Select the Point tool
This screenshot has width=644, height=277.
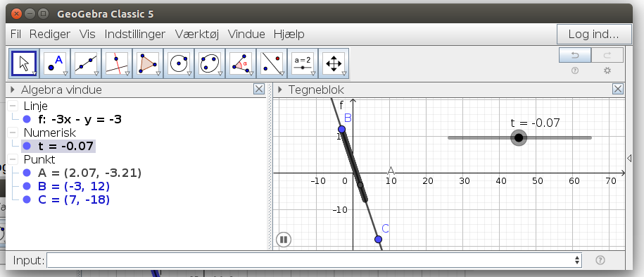click(55, 63)
